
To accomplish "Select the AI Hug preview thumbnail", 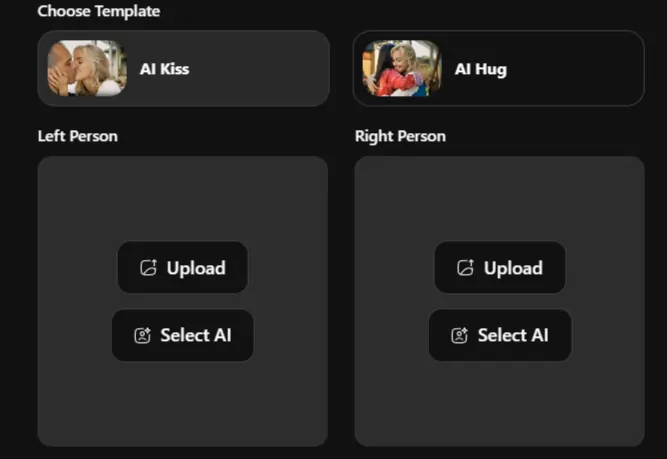I will [402, 68].
